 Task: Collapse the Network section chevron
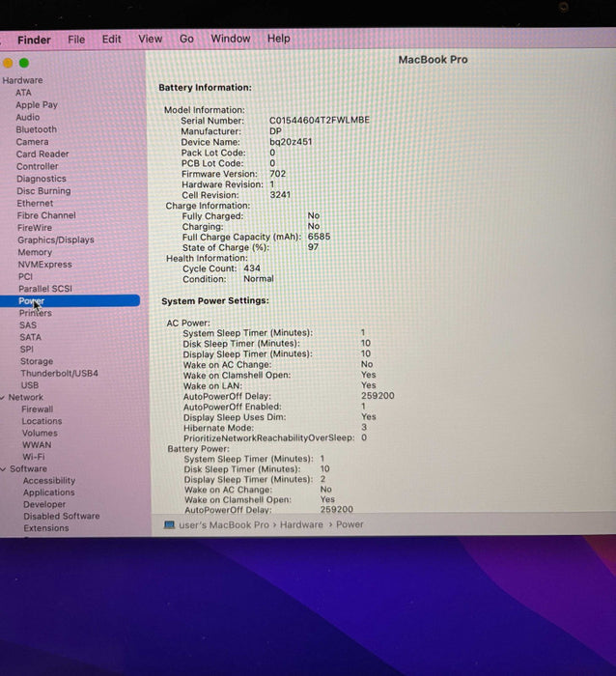(3, 398)
